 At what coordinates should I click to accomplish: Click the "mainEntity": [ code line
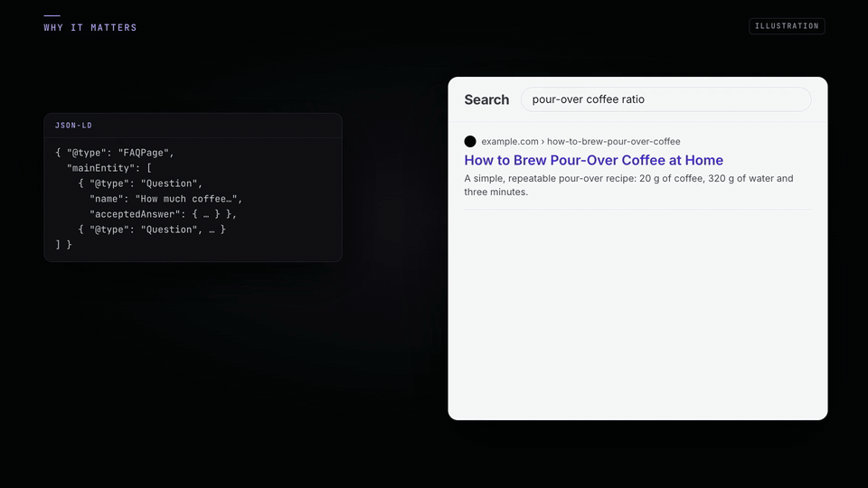109,168
